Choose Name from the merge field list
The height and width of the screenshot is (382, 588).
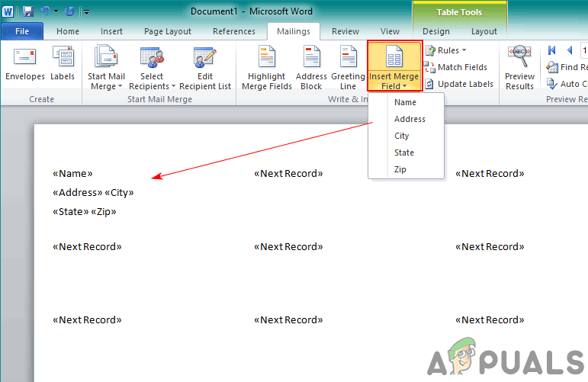(406, 102)
